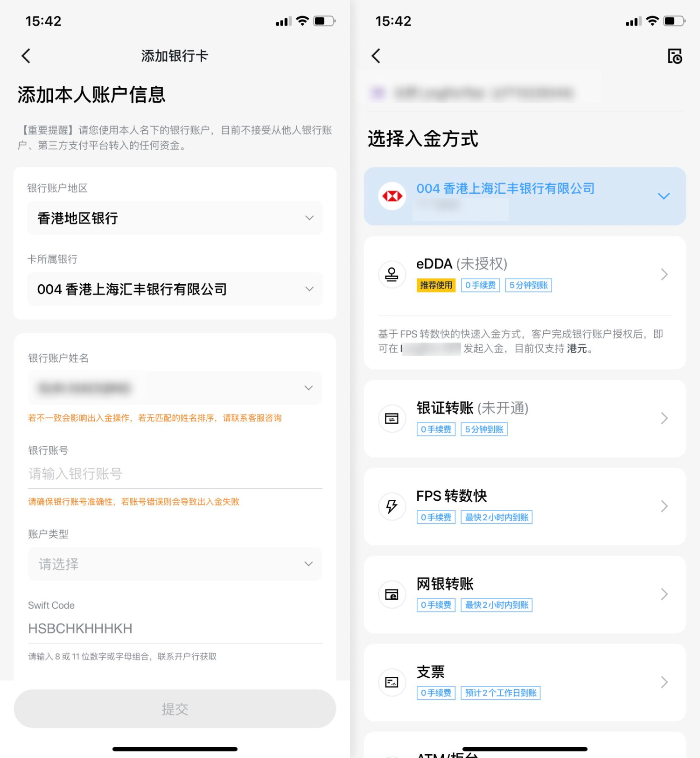The width and height of the screenshot is (700, 758).
Task: Tap the 添加银行卡 page title
Action: click(175, 56)
